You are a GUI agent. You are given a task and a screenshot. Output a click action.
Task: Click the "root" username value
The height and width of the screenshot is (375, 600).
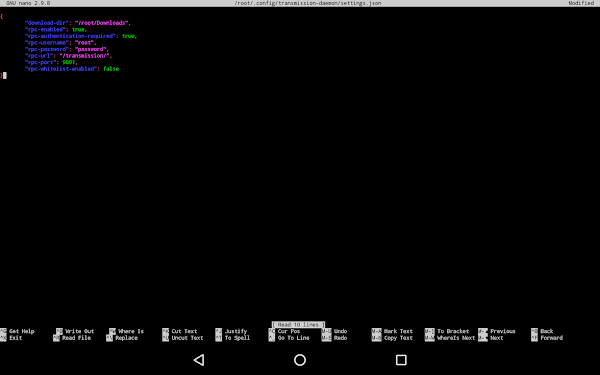click(x=84, y=42)
